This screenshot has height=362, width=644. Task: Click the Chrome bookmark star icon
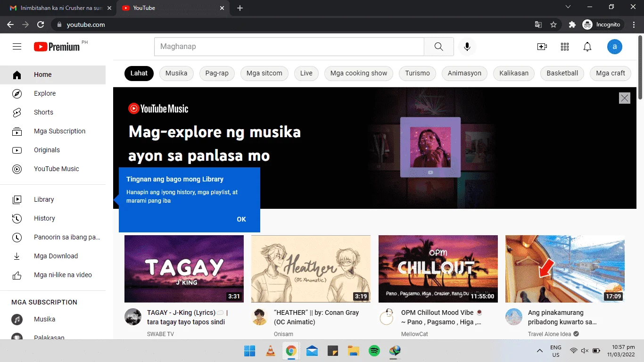[553, 25]
